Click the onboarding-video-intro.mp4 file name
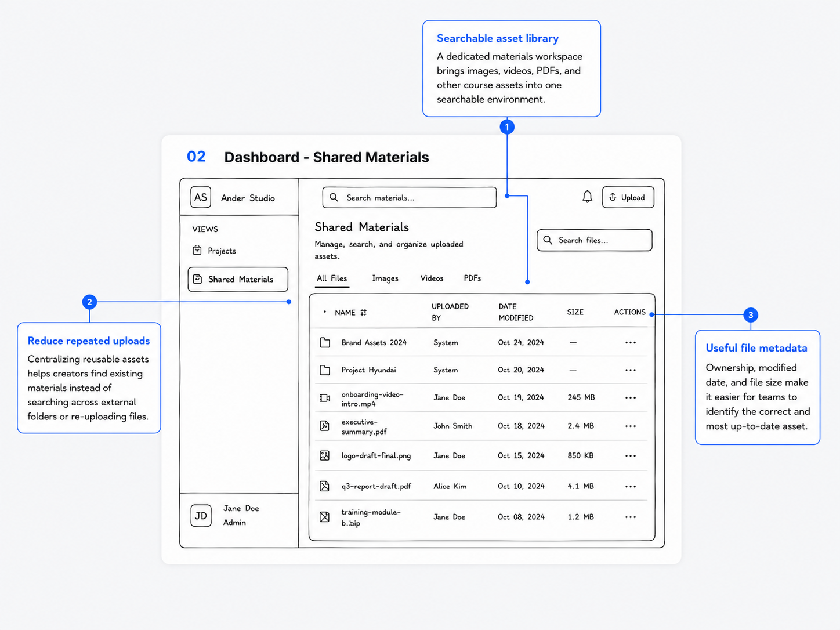Viewport: 840px width, 630px height. click(x=372, y=399)
